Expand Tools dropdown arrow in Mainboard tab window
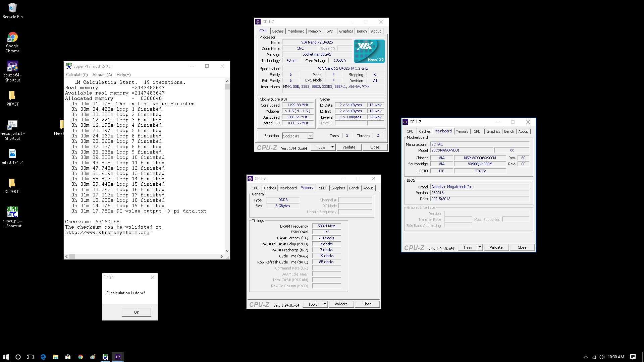The width and height of the screenshot is (644, 362). 480,247
